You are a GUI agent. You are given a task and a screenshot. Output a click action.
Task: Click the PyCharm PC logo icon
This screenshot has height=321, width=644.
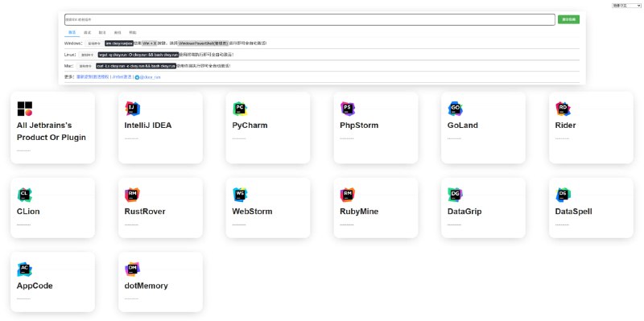(240, 109)
